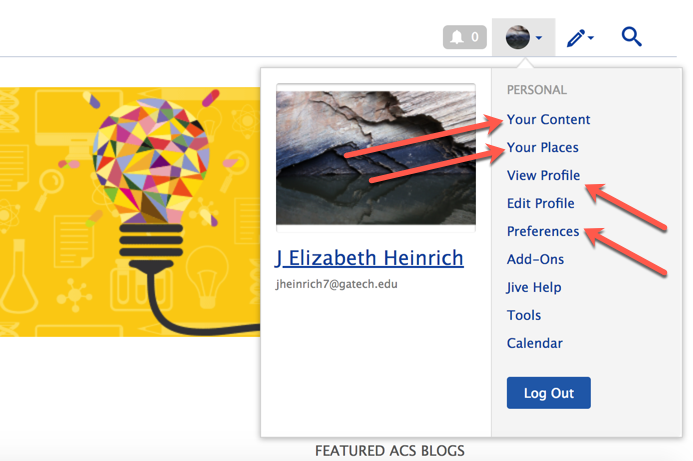Open the pencil create menu
This screenshot has width=693, height=461.
[x=579, y=38]
